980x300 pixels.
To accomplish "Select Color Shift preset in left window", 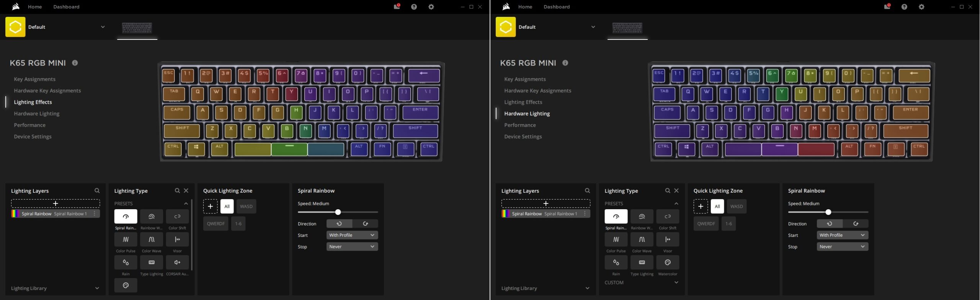I will coord(177,216).
